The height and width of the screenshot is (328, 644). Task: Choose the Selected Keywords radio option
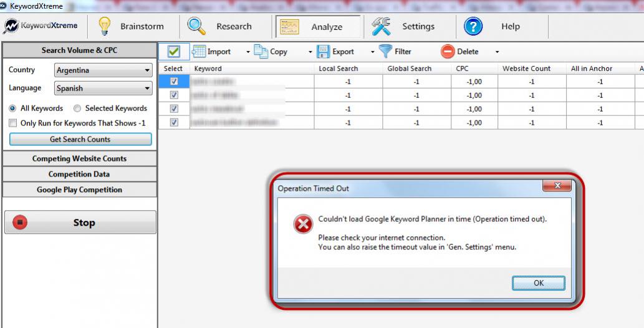click(x=77, y=109)
